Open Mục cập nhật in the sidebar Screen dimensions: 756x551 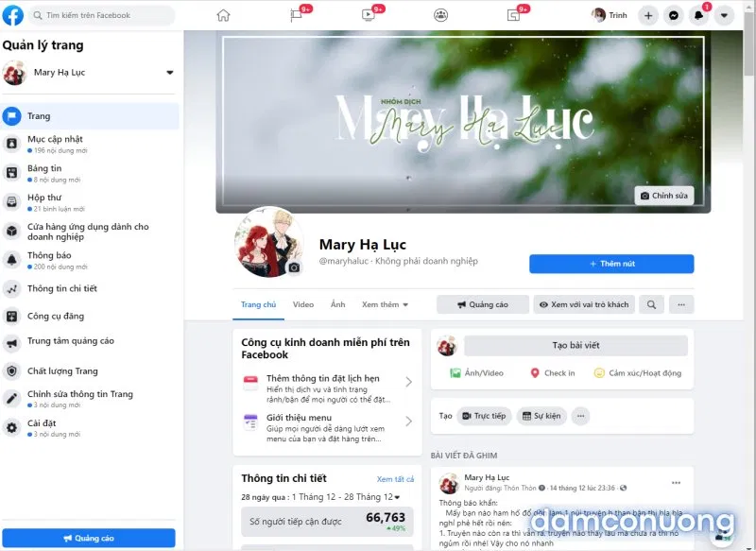[x=90, y=145]
